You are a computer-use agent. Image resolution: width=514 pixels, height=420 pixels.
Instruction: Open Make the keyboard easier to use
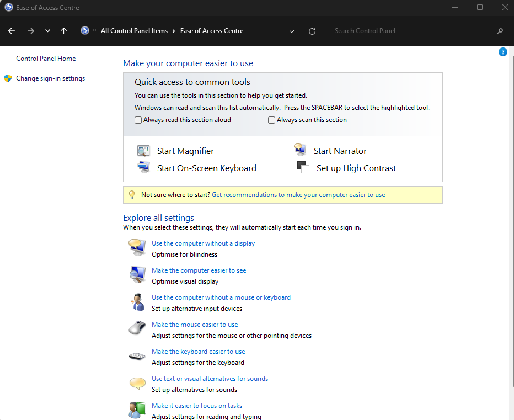(199, 352)
